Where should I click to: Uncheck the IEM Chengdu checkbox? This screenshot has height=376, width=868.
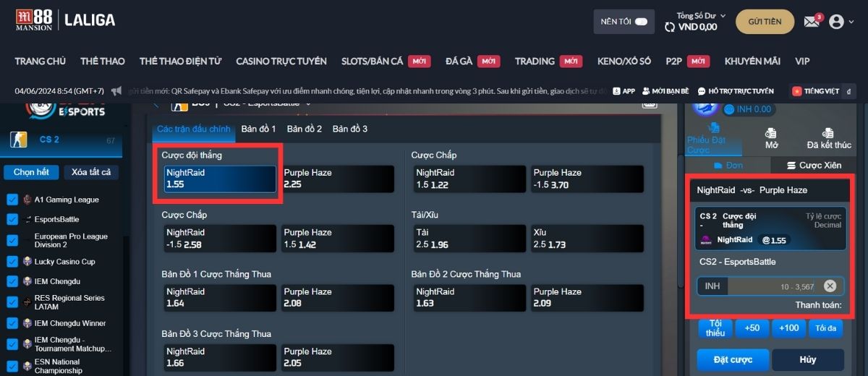(12, 281)
